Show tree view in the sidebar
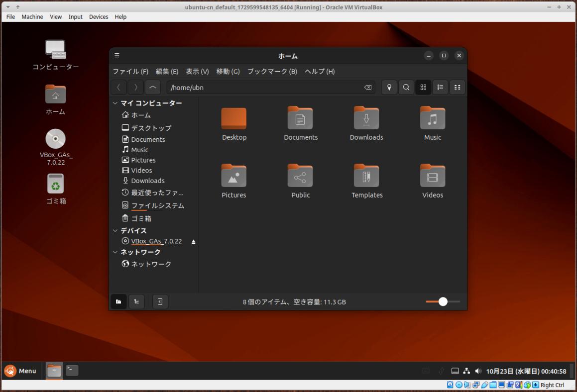 136,301
